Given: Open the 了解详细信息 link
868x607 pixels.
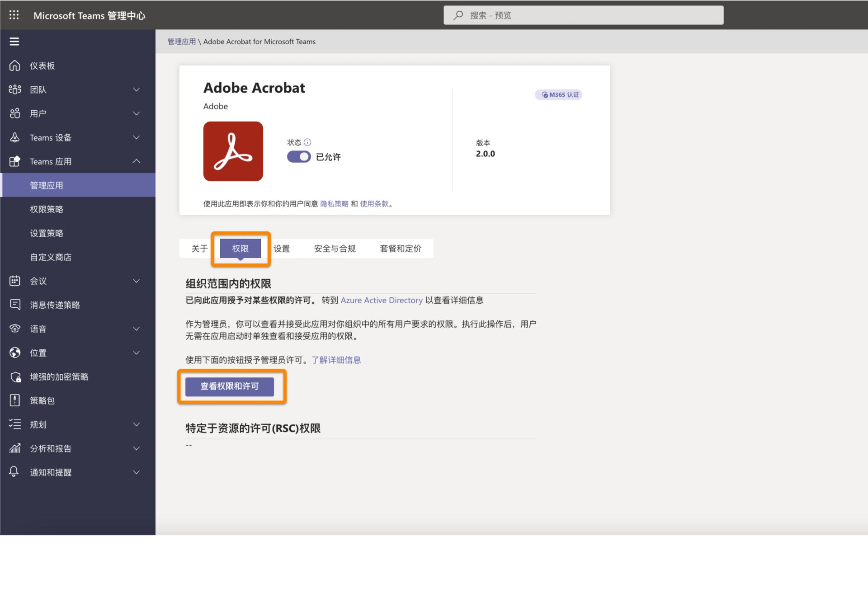Looking at the screenshot, I should (x=336, y=360).
